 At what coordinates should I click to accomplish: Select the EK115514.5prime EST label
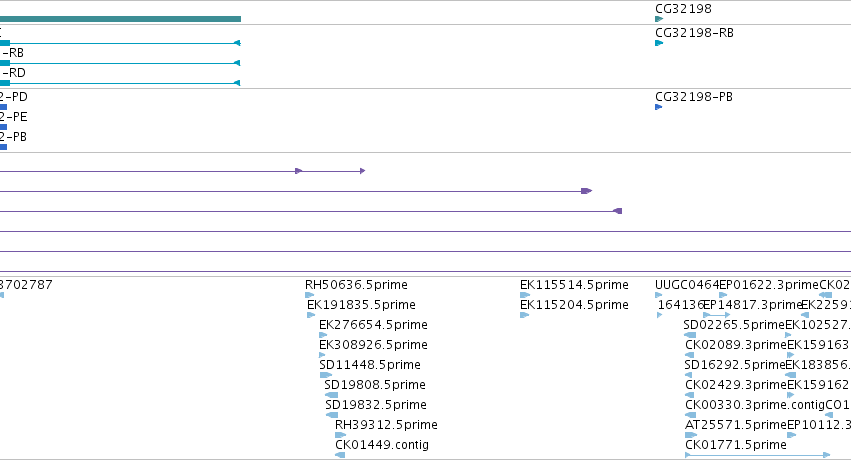click(x=574, y=285)
